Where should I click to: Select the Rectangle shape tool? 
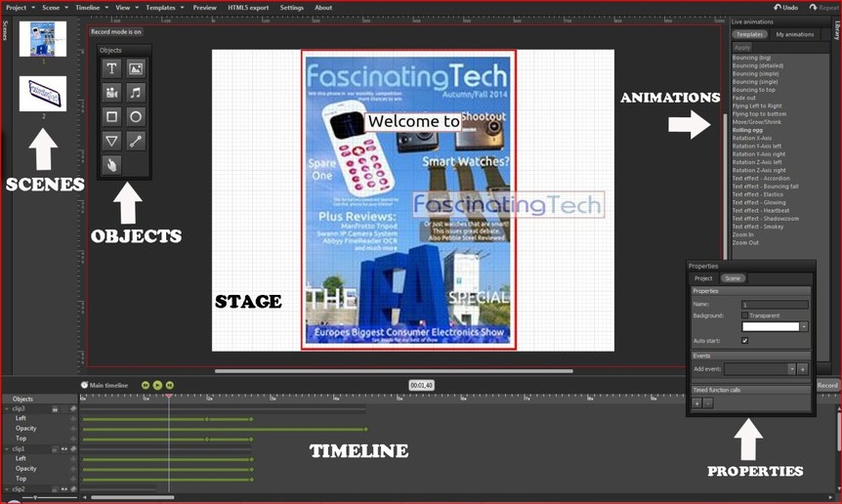pyautogui.click(x=111, y=116)
